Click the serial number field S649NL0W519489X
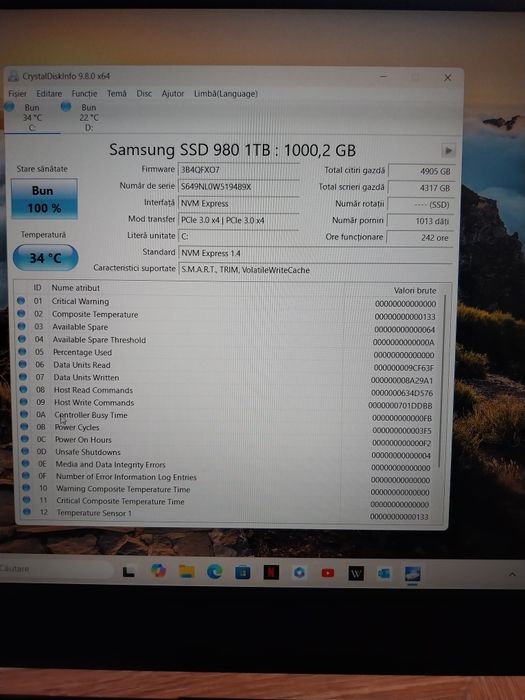Screen dimensions: 525x700 (x=238, y=187)
